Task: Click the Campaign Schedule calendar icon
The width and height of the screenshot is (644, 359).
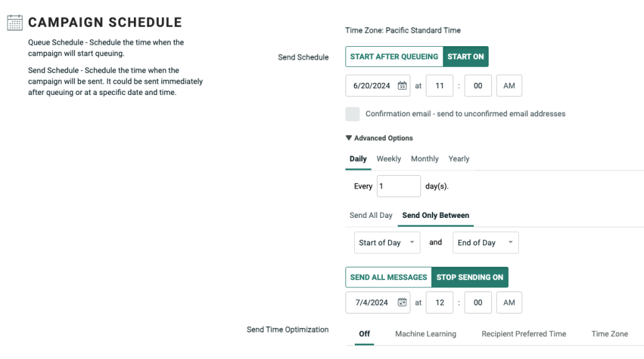Action: pyautogui.click(x=15, y=23)
